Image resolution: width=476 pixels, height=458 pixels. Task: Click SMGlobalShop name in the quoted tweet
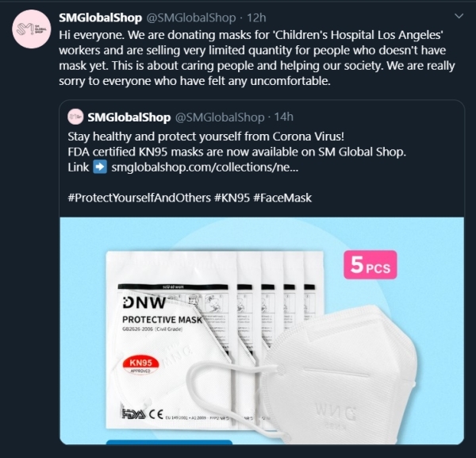pyautogui.click(x=129, y=117)
